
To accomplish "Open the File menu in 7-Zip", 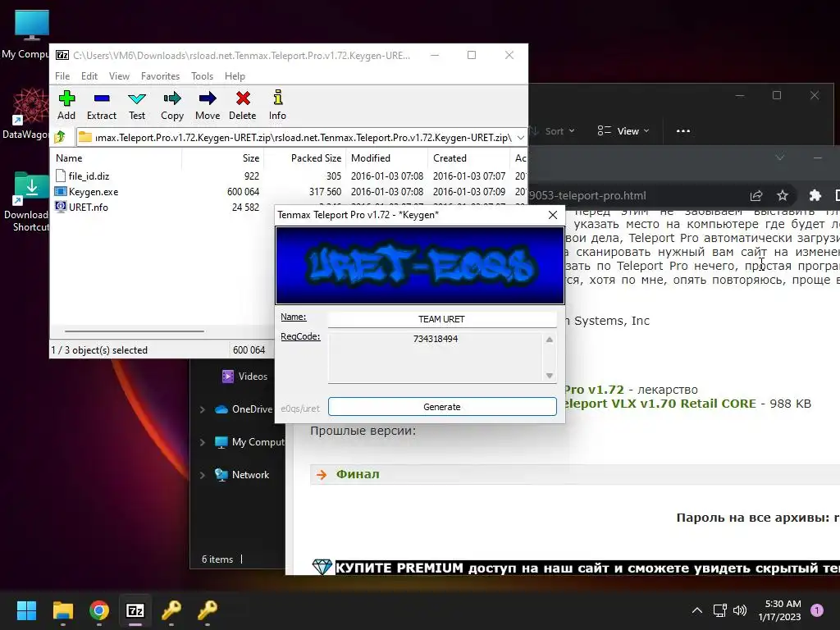I will [x=62, y=76].
